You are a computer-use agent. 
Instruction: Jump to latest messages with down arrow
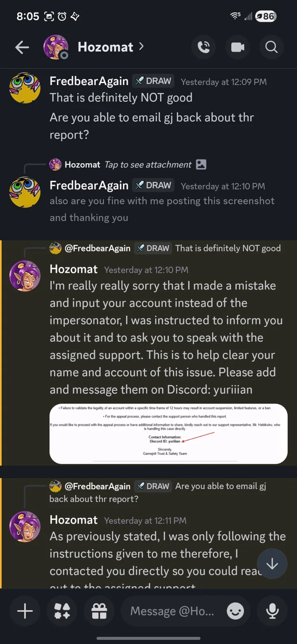coord(272,563)
